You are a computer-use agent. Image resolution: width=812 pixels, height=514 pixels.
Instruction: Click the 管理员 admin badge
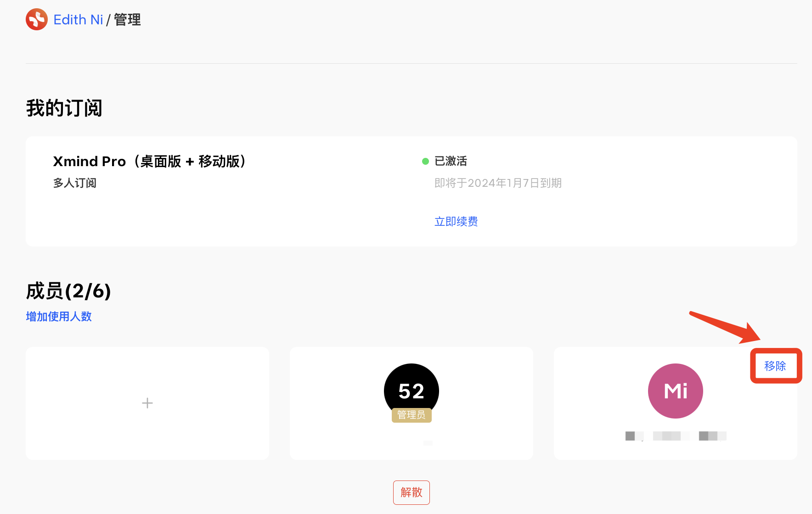pos(412,415)
